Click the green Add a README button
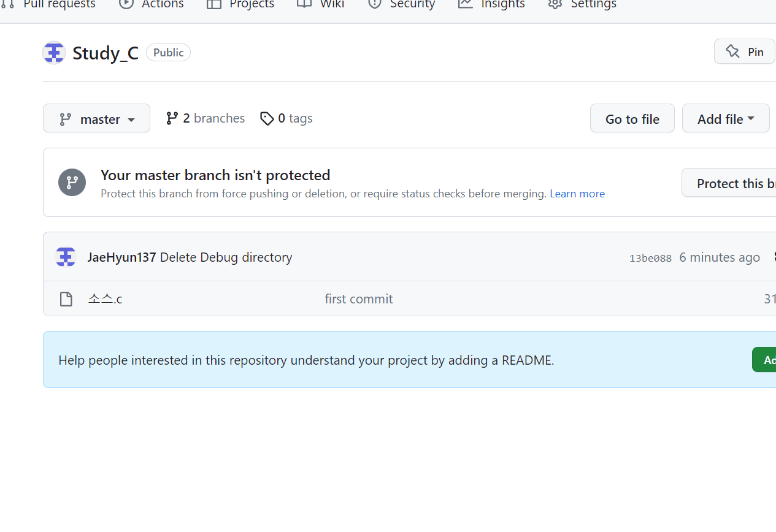Screen dimensions: 776x532 [x=764, y=360]
